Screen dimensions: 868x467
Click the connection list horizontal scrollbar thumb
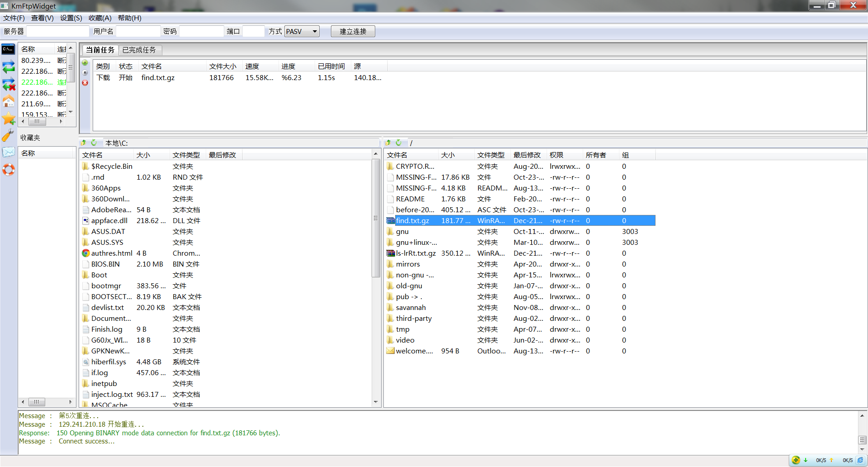(37, 122)
